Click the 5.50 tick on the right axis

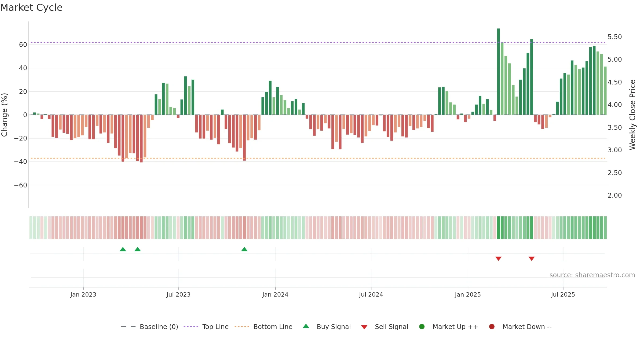(615, 37)
